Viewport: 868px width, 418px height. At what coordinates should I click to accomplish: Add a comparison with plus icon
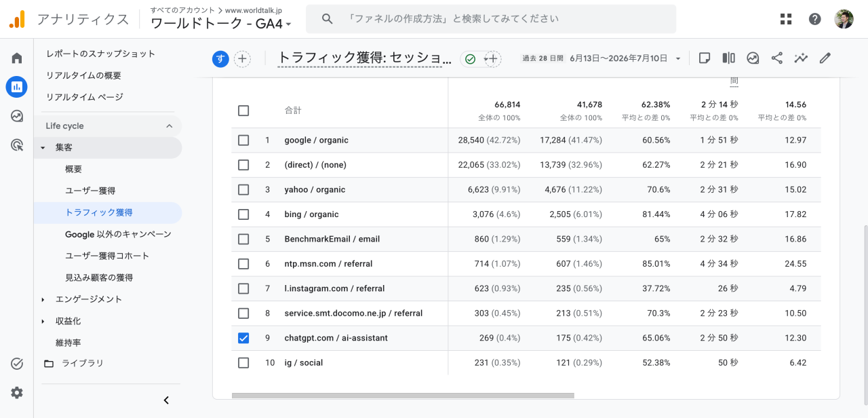coord(242,59)
